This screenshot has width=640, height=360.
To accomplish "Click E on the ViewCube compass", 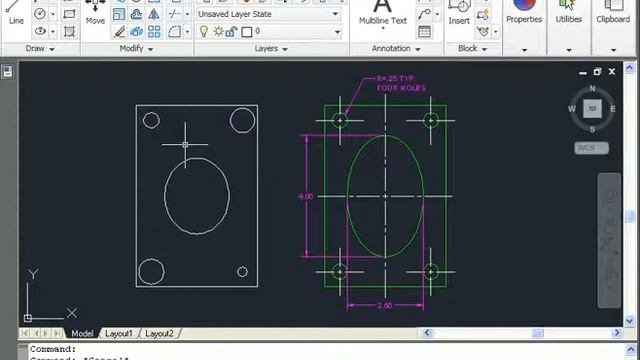I will [613, 109].
